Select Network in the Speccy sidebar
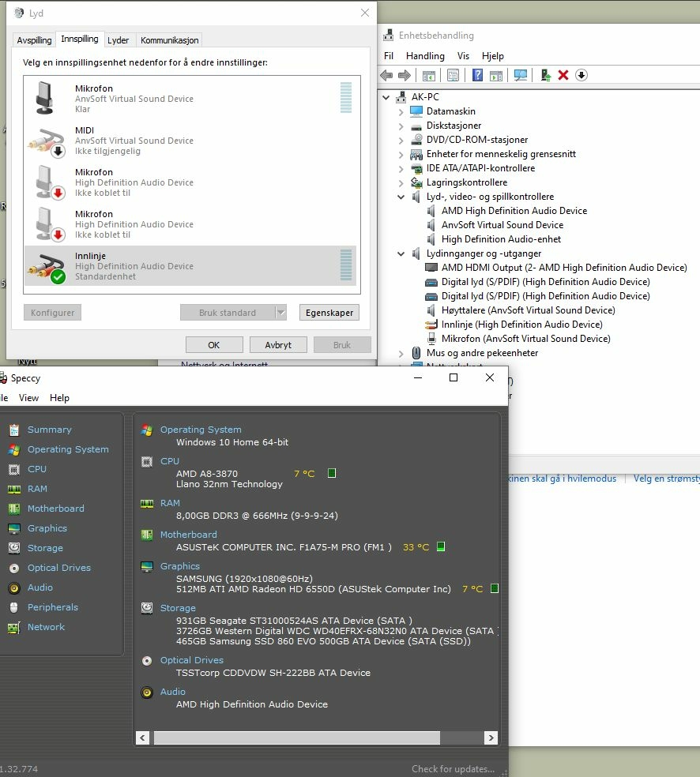 point(46,627)
